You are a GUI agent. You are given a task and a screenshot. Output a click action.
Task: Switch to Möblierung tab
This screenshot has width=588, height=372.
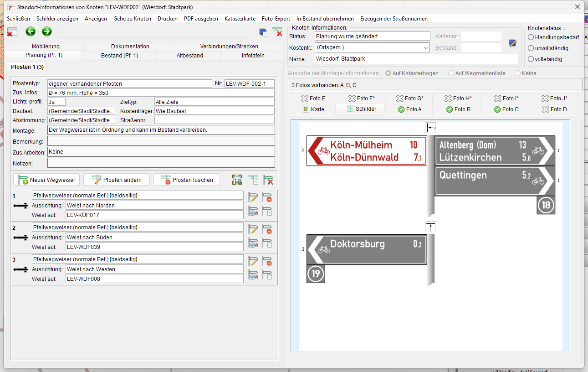click(x=46, y=46)
